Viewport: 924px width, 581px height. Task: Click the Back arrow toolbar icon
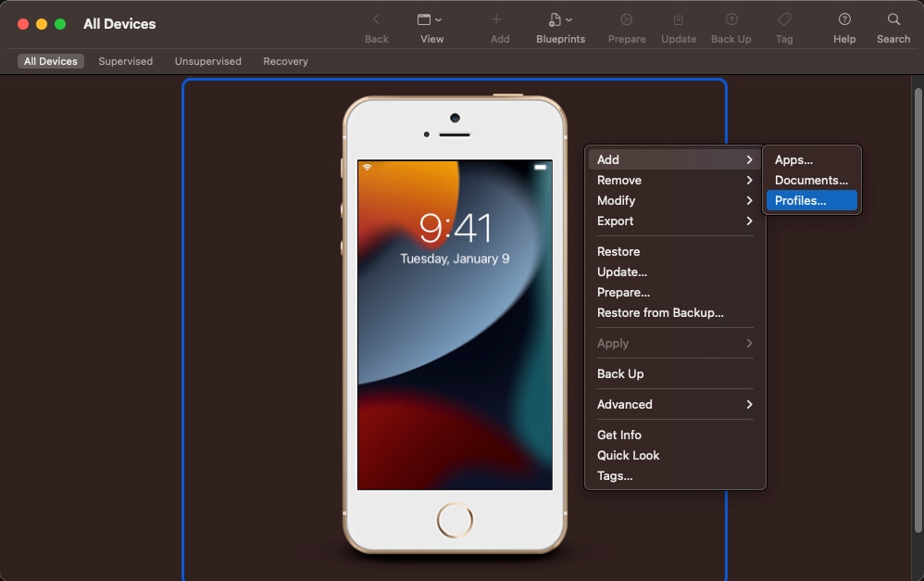click(x=376, y=19)
